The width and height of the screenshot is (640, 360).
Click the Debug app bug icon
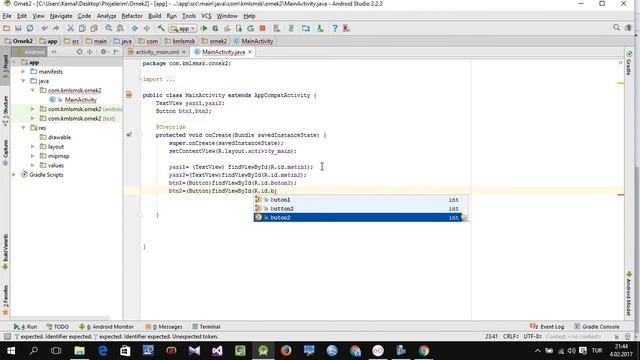216,29
